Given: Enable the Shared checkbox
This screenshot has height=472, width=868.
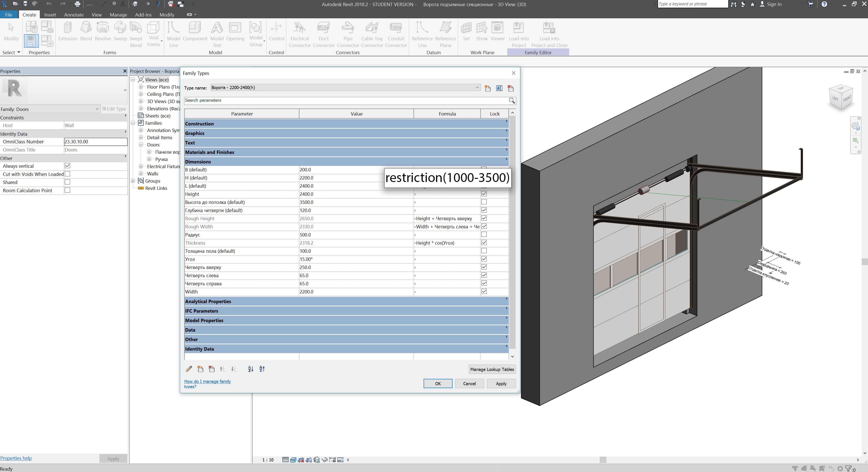Looking at the screenshot, I should point(67,182).
